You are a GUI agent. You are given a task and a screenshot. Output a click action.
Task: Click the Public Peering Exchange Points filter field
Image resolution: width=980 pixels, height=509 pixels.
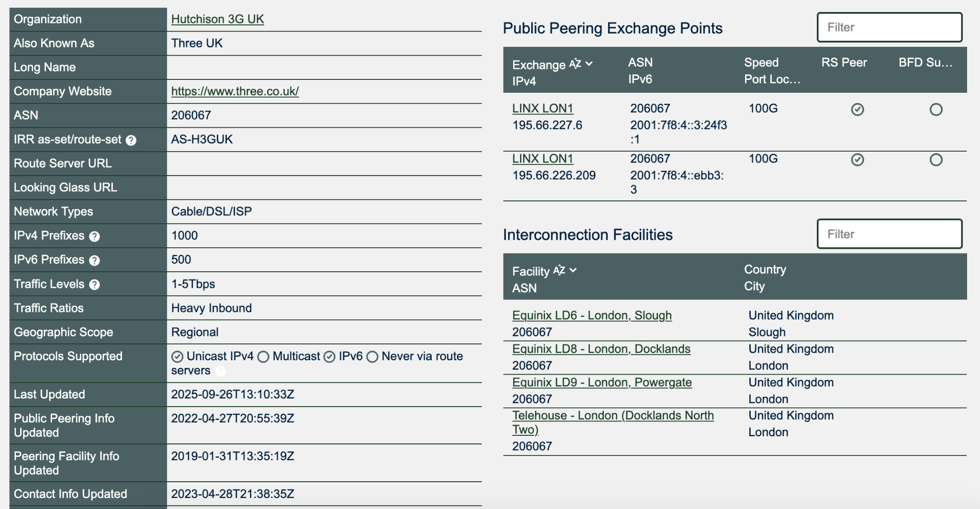[x=890, y=27]
